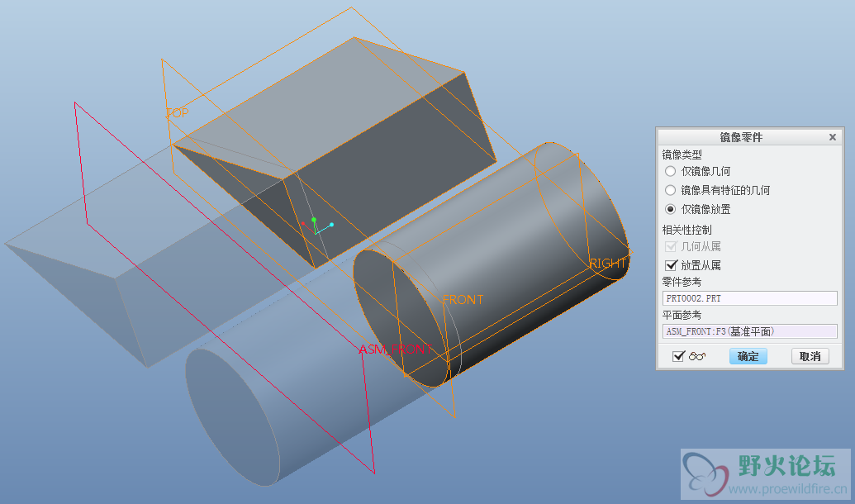This screenshot has height=504, width=855.
Task: Click the 零件参考 field showing PRT0002.PRT
Action: coord(750,298)
